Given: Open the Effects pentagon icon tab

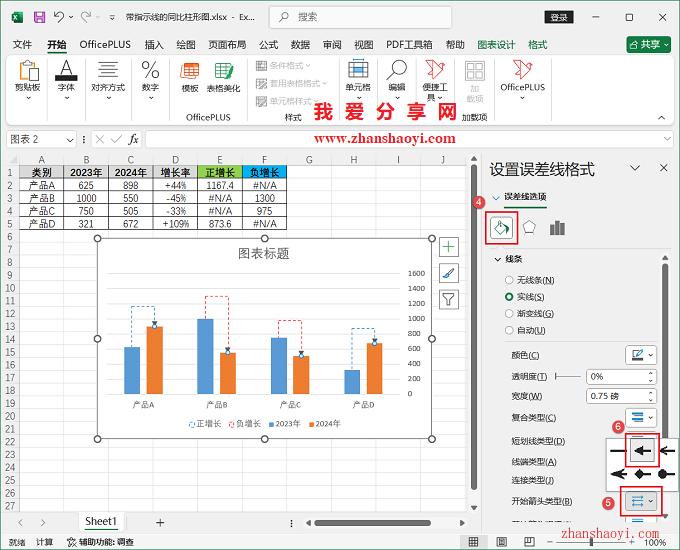Looking at the screenshot, I should coord(530,228).
